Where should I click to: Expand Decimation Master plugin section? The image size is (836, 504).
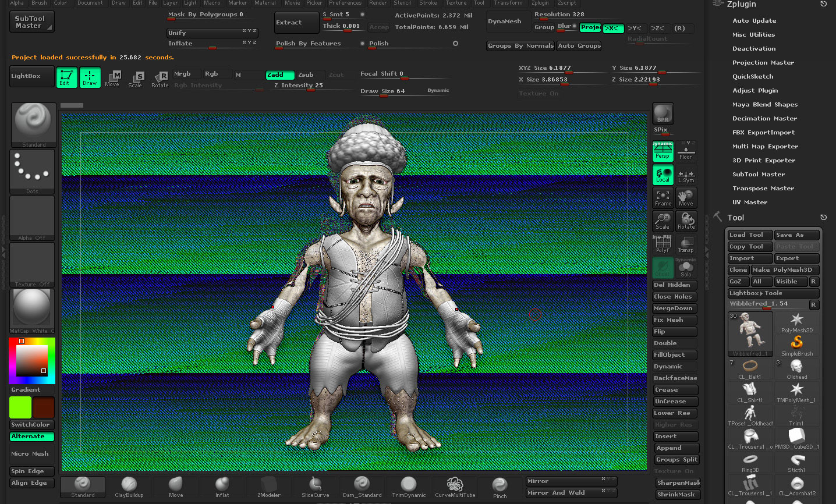pos(764,119)
